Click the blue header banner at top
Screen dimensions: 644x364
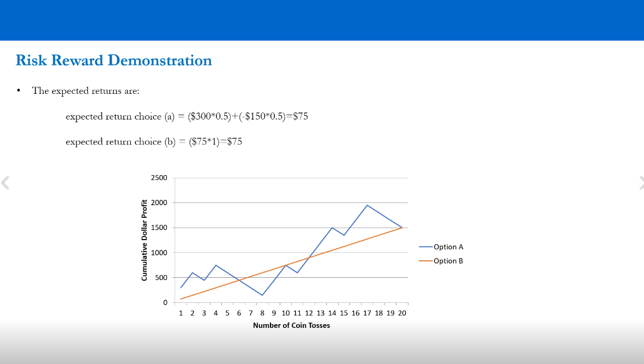[322, 20]
